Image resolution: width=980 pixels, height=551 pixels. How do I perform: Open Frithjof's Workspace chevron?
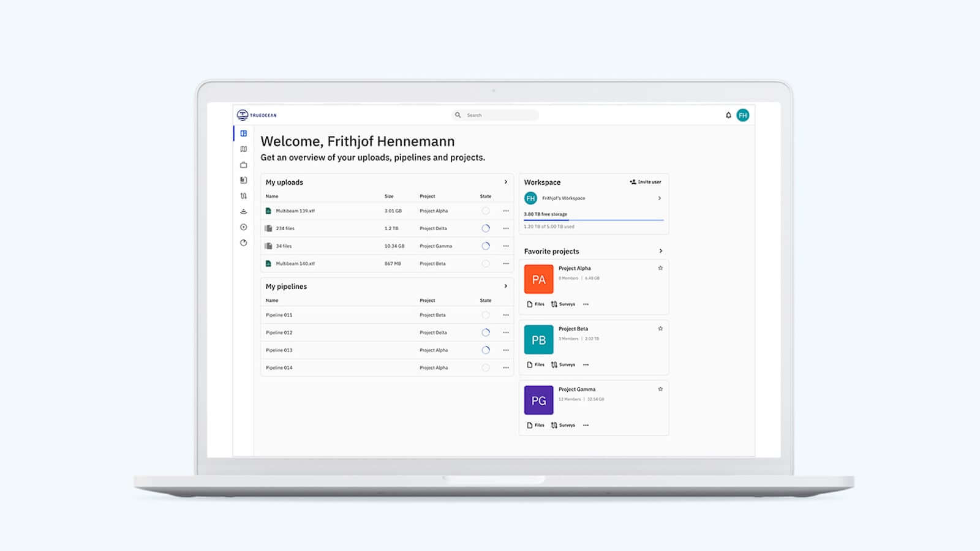[x=660, y=198]
